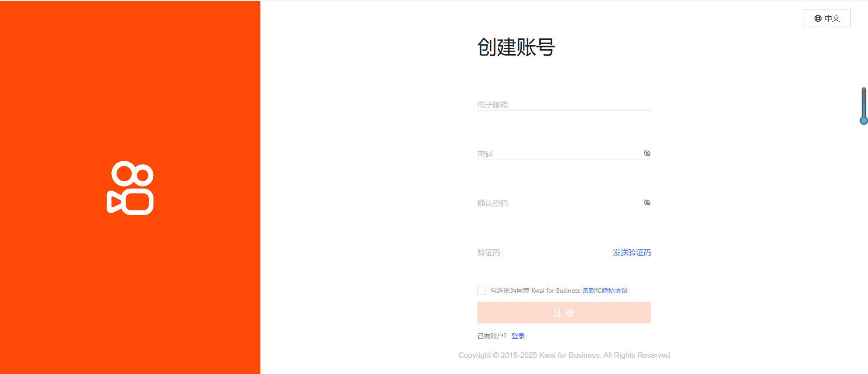The height and width of the screenshot is (374, 868).
Task: Open the 条款 terms link
Action: click(x=588, y=290)
